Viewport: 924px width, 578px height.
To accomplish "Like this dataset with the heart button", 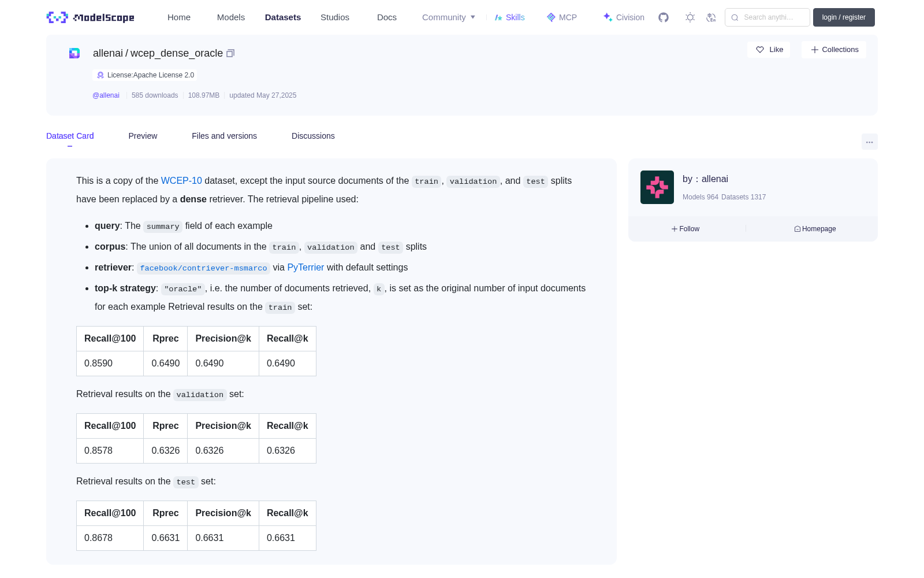I will 769,50.
